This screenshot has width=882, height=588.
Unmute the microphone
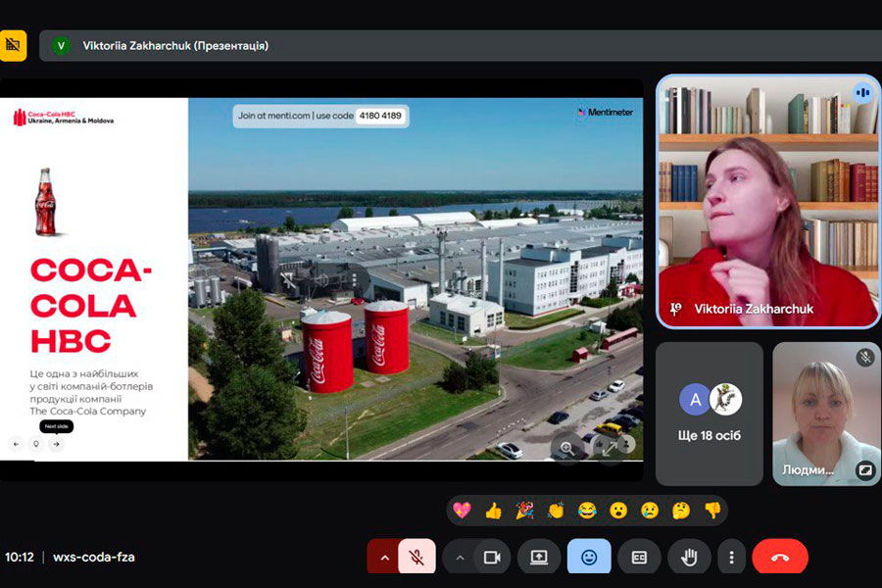pos(416,557)
